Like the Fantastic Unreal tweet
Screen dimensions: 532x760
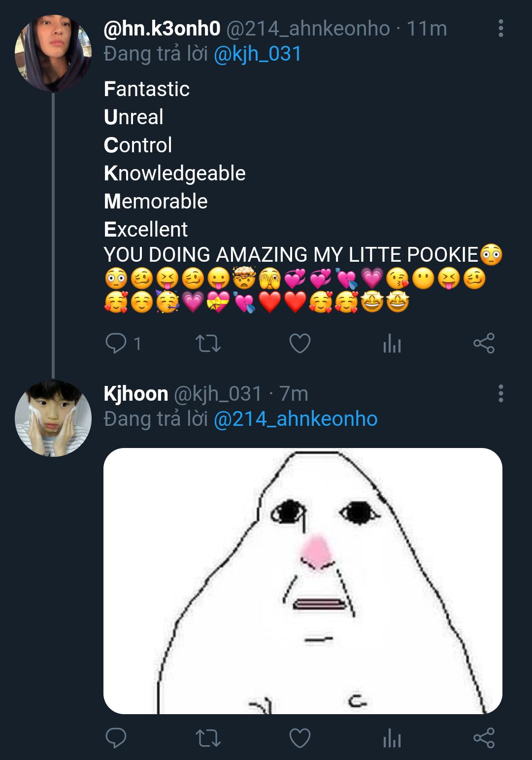[x=299, y=344]
